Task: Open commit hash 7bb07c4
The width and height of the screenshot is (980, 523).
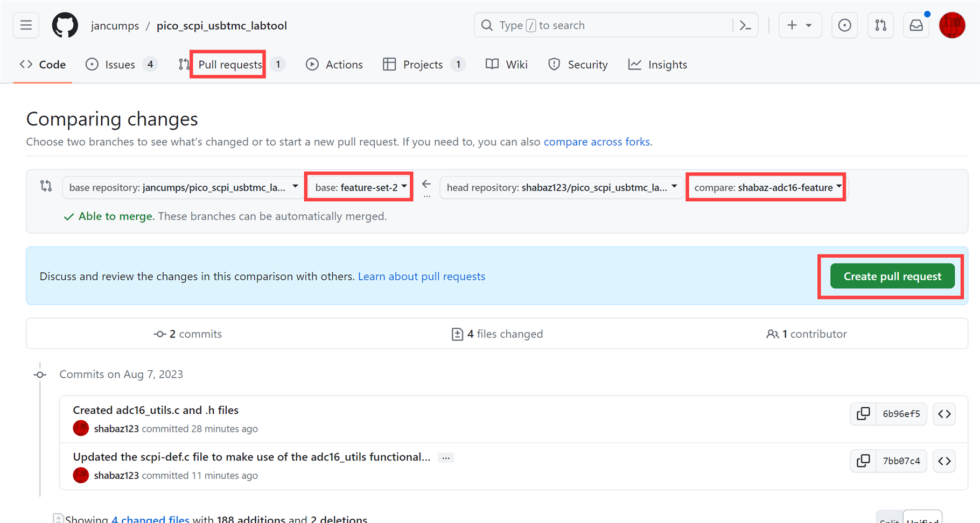Action: [x=901, y=461]
